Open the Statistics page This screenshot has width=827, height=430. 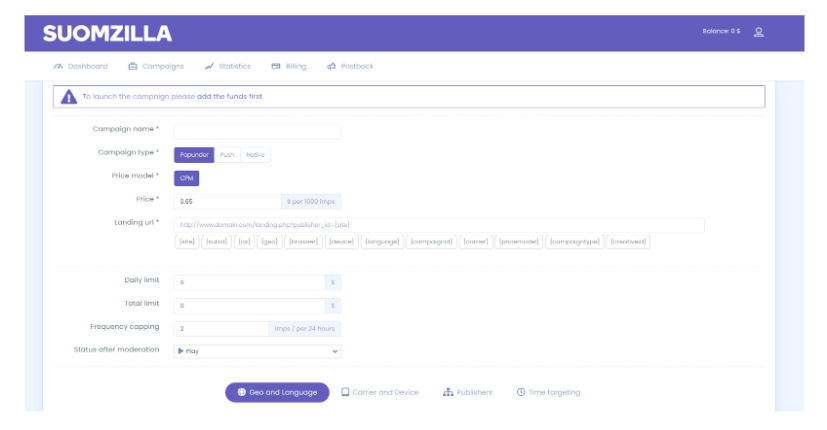click(228, 66)
